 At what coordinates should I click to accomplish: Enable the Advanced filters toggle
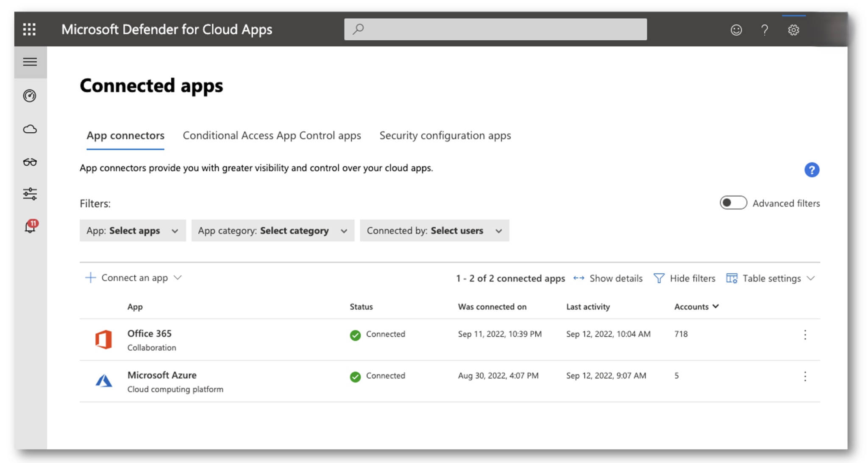click(x=733, y=203)
